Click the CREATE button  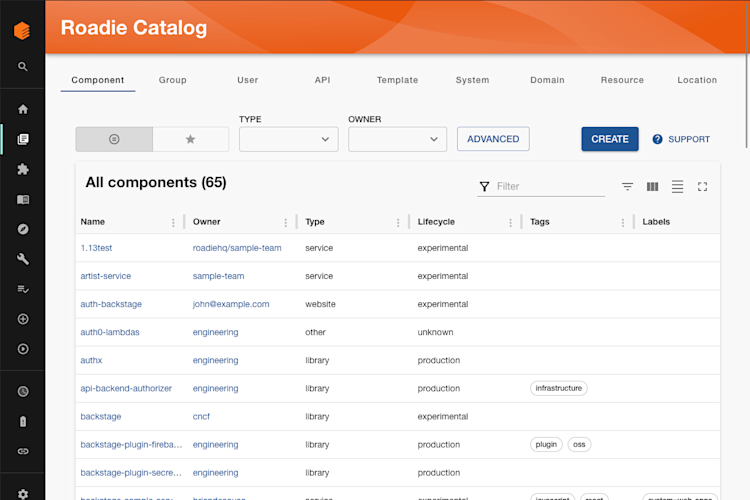pos(610,139)
